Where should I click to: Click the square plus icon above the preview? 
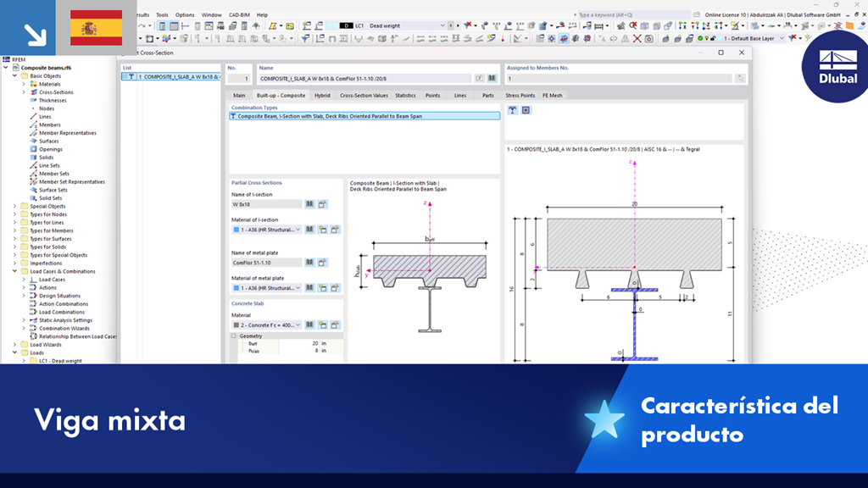point(526,111)
